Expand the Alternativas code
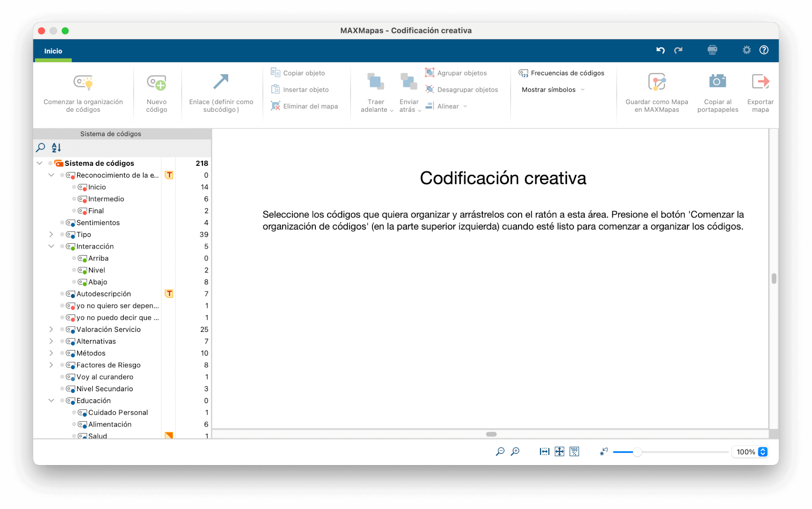The width and height of the screenshot is (812, 509). tap(51, 341)
